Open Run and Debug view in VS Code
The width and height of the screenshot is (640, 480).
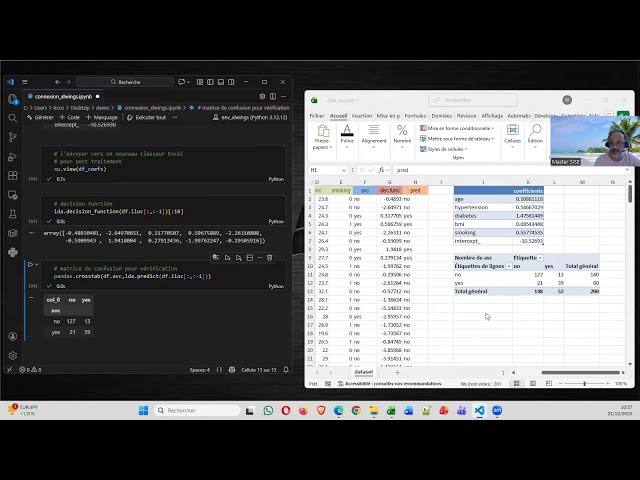pos(13,157)
